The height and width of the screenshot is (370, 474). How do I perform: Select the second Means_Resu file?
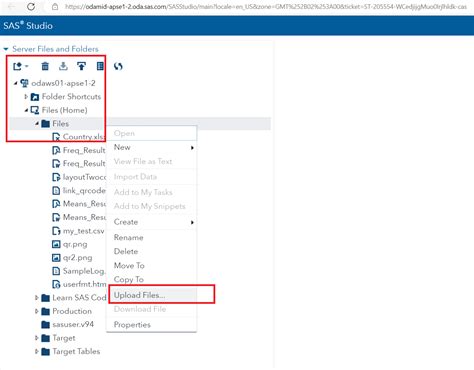pyautogui.click(x=79, y=217)
